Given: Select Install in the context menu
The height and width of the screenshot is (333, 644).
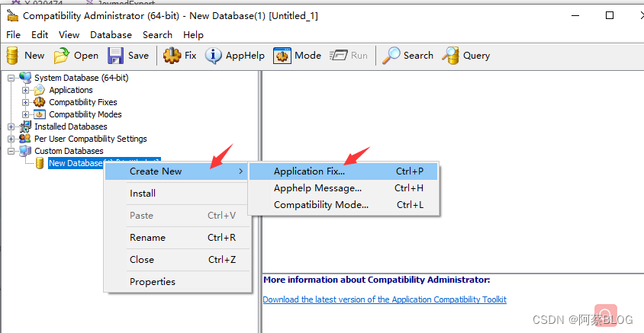Looking at the screenshot, I should click(x=178, y=193).
